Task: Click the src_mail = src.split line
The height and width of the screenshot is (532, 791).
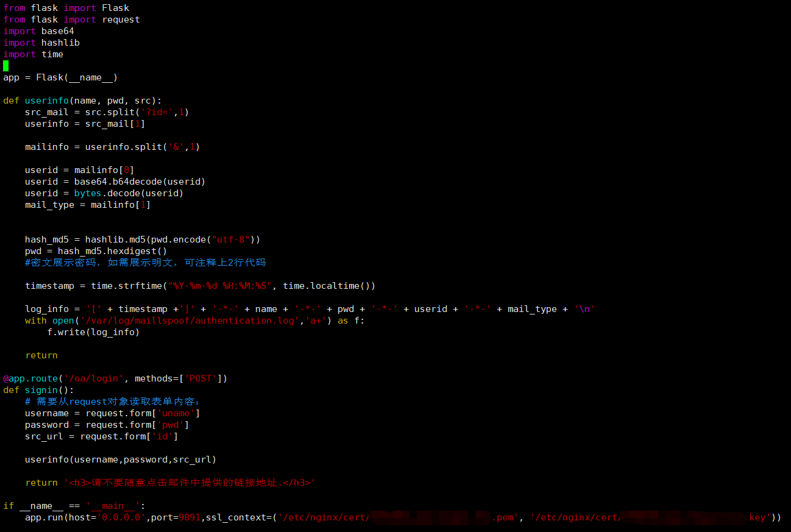Action: (x=107, y=112)
